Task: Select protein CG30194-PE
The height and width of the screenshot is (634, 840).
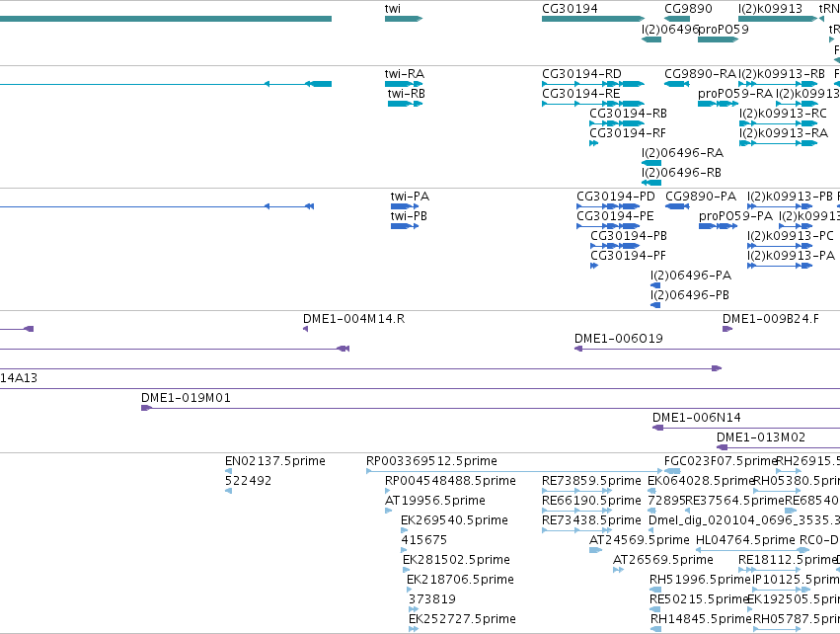Action: coord(608,226)
